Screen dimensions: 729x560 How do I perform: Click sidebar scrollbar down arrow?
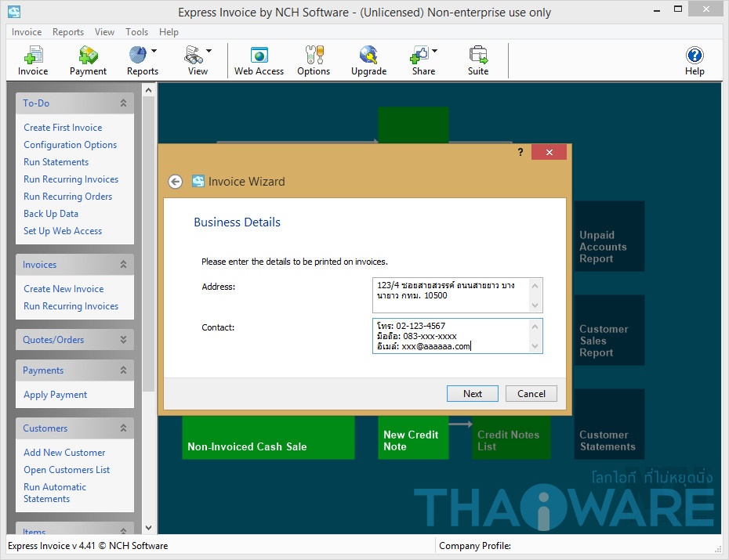point(148,527)
